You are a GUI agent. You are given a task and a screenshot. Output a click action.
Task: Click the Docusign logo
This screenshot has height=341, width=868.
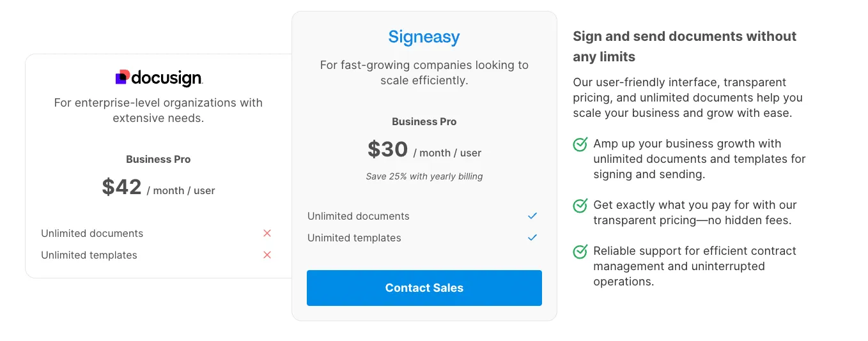(159, 78)
